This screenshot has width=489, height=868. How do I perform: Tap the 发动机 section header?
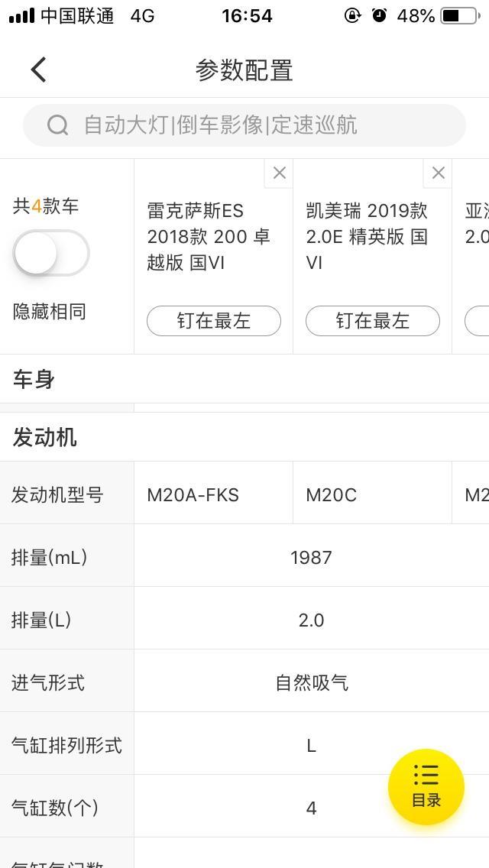coord(45,438)
